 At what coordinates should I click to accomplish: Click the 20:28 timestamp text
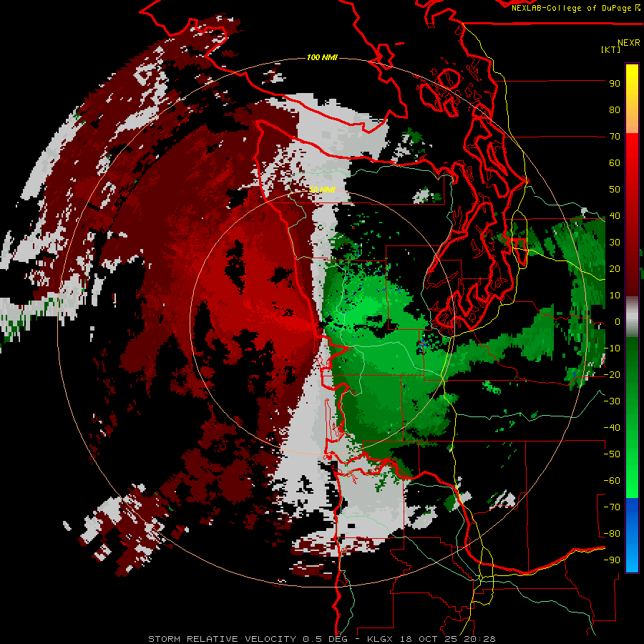pos(480,639)
